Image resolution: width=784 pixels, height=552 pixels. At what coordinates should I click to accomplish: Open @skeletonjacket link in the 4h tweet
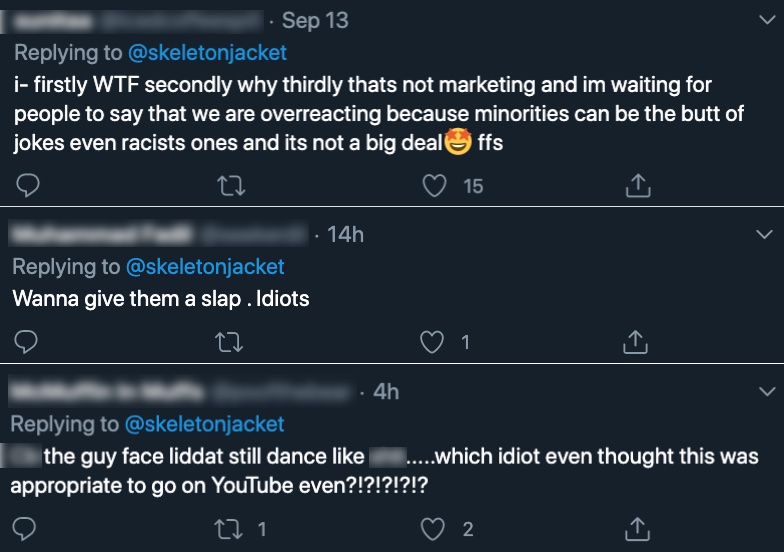point(204,424)
